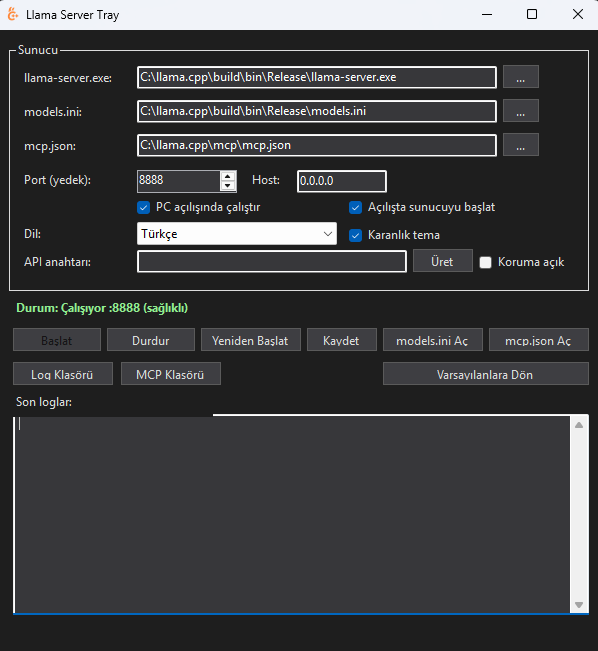
Task: Open the Dil language dropdown
Action: [x=237, y=234]
